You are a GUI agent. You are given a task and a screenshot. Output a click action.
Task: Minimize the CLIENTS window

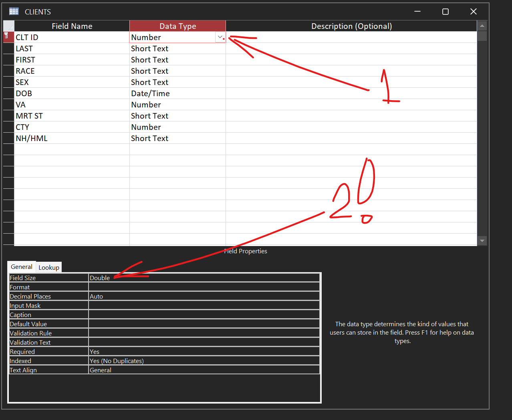(417, 12)
